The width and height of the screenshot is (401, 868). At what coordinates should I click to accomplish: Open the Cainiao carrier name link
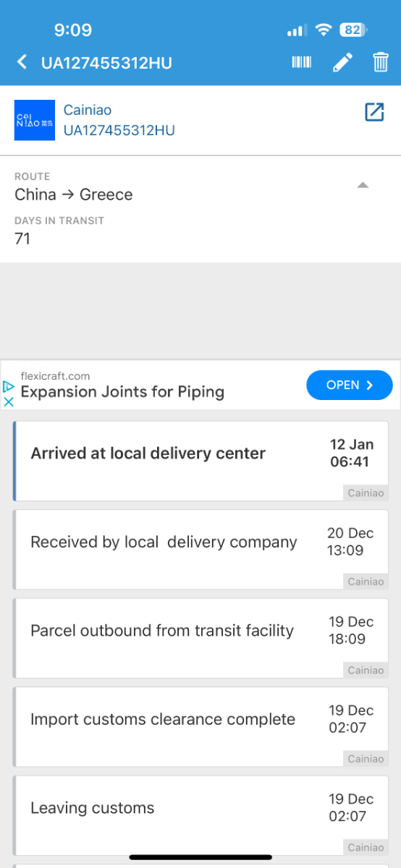click(88, 110)
